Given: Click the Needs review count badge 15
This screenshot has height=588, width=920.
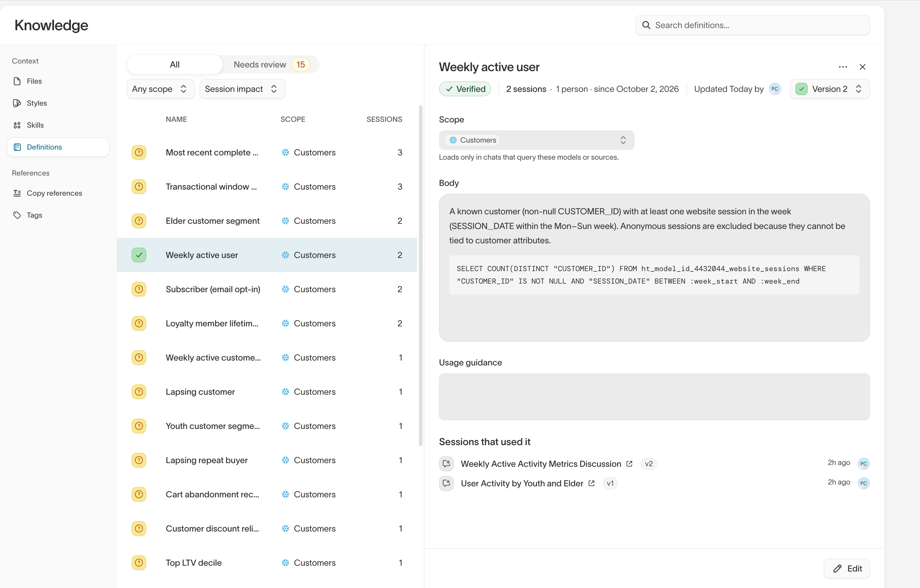Looking at the screenshot, I should click(300, 64).
